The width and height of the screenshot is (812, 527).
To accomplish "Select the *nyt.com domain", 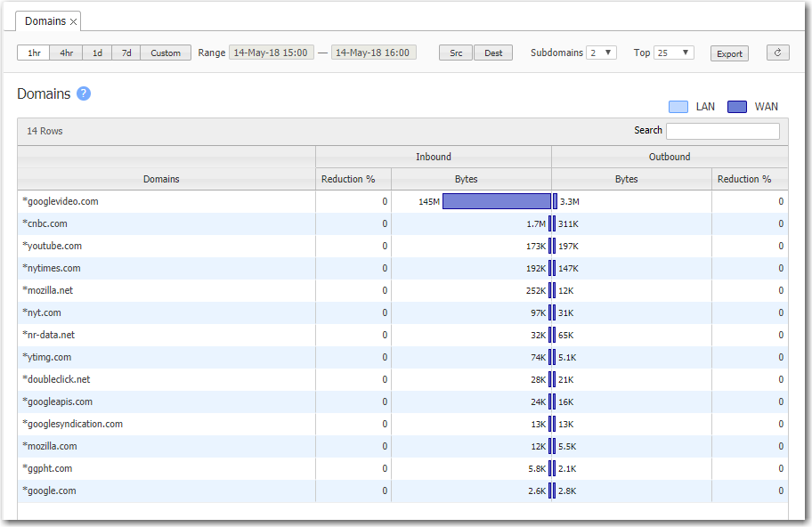I will pyautogui.click(x=42, y=312).
